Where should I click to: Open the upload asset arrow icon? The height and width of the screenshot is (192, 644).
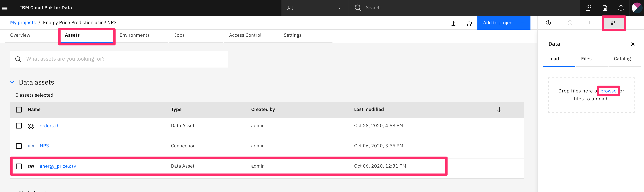click(x=453, y=23)
